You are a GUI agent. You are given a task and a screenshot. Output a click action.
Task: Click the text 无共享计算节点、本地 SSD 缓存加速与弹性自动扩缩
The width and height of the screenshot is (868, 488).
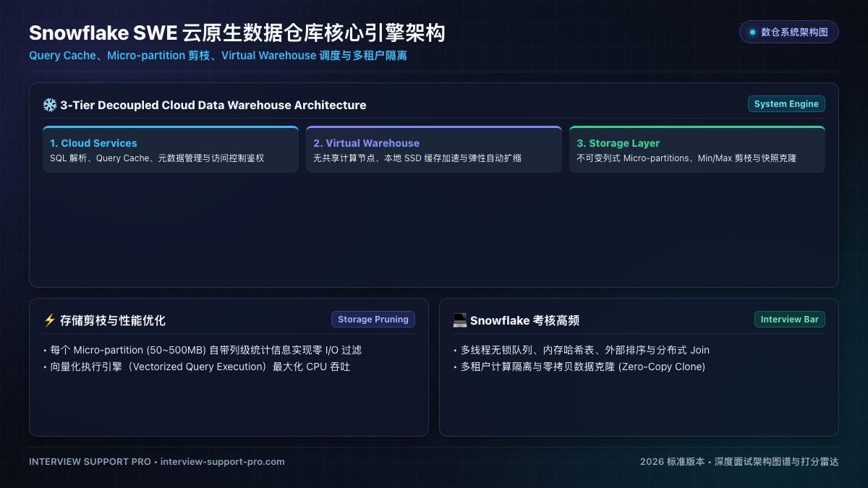coord(417,158)
